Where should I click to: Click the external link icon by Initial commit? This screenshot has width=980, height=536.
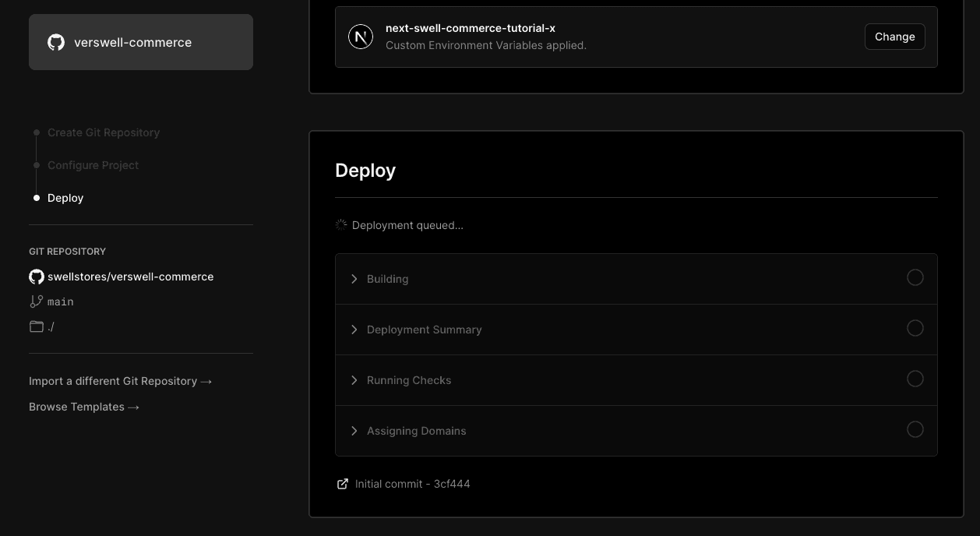(342, 484)
